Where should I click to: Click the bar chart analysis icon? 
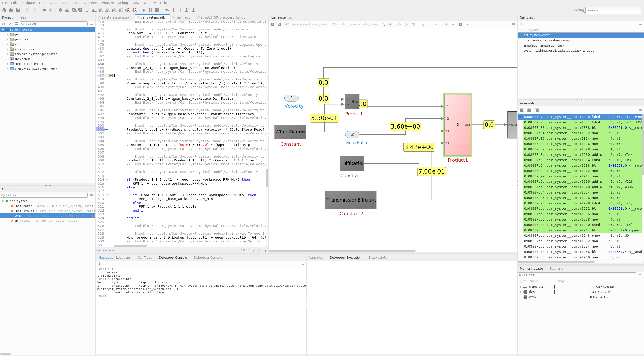pos(94,10)
